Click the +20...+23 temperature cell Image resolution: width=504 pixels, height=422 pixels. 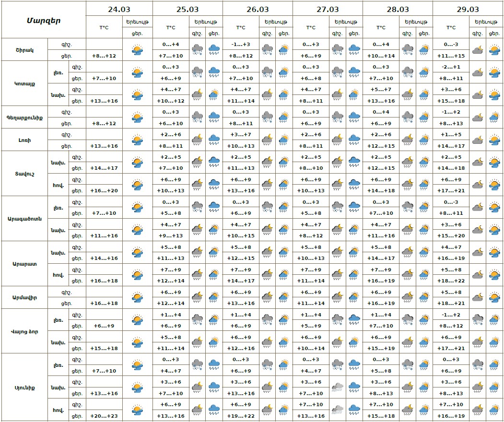tap(104, 416)
